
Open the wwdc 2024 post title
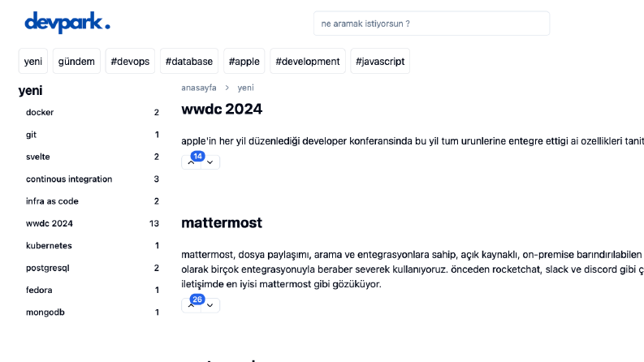click(222, 109)
